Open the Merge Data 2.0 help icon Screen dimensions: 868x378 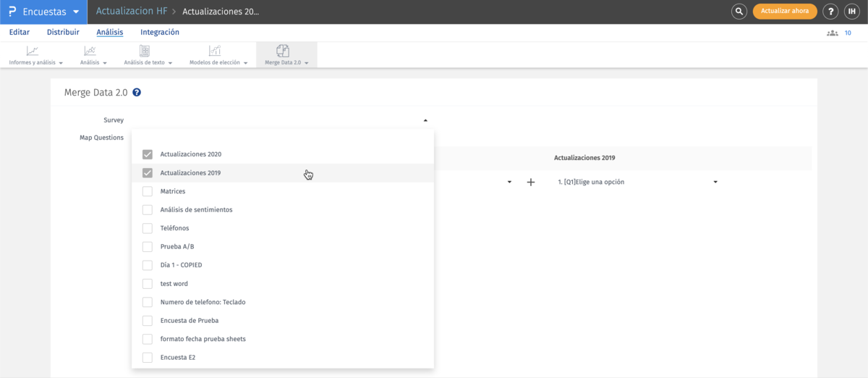137,93
